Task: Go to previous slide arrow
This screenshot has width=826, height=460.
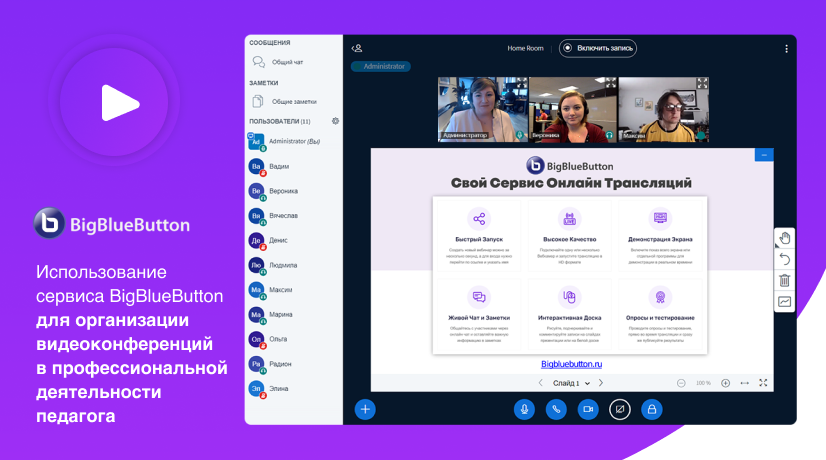Action: pos(540,383)
